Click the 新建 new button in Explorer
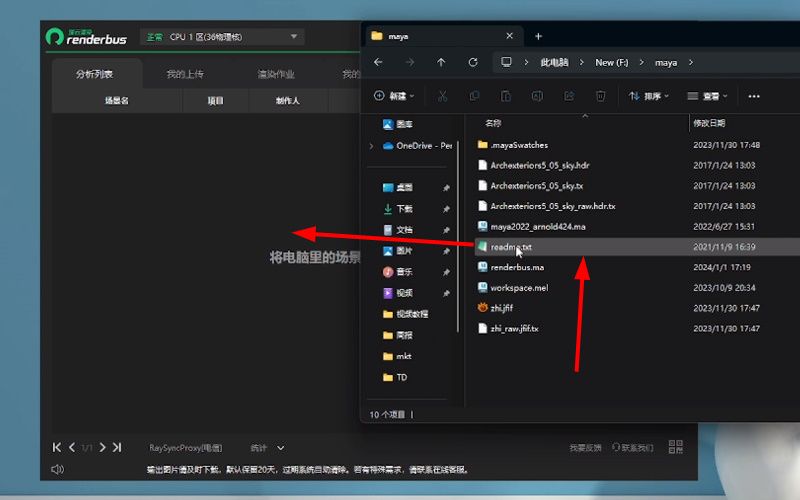800x500 pixels. [395, 96]
